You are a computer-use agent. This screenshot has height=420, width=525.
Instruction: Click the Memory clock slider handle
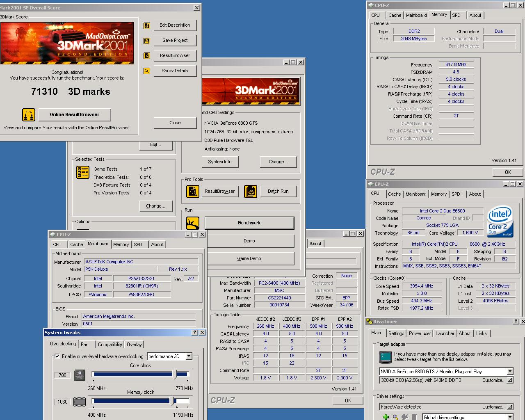(171, 401)
